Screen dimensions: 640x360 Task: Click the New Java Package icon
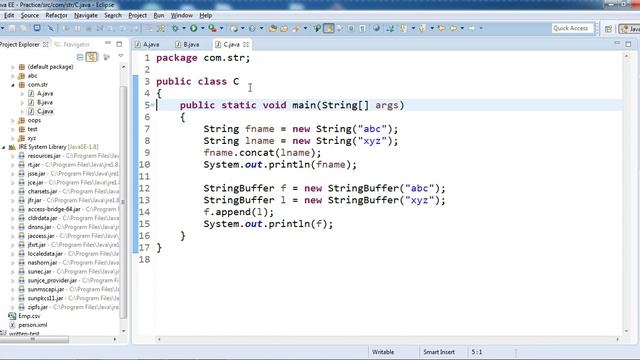click(234, 28)
